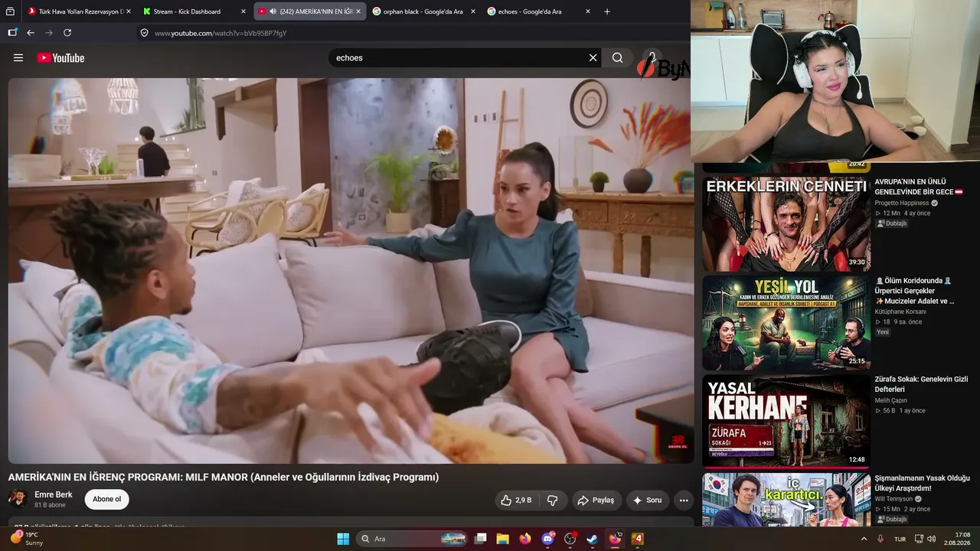Open the network tray icon
Viewport: 980px width, 551px height.
point(919,539)
